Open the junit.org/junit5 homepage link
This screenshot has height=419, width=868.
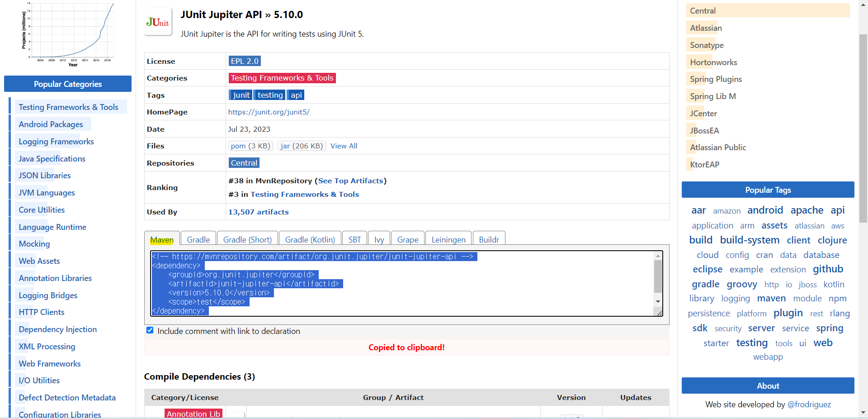269,112
